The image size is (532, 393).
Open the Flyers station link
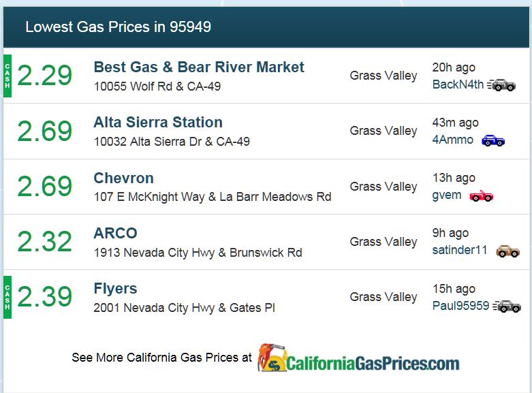115,289
